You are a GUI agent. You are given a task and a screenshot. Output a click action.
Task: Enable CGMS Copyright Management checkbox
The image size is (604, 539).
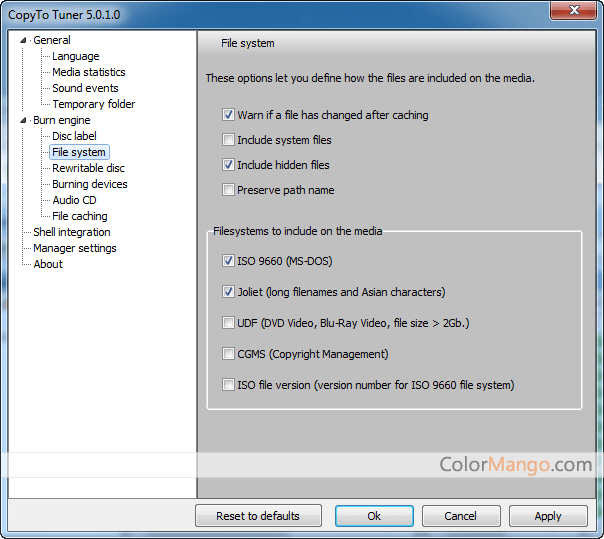229,354
